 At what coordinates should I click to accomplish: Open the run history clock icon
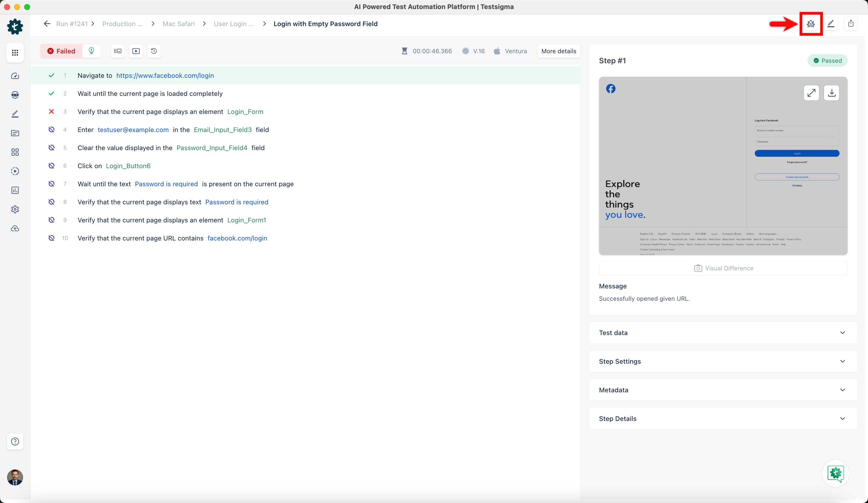tap(154, 51)
